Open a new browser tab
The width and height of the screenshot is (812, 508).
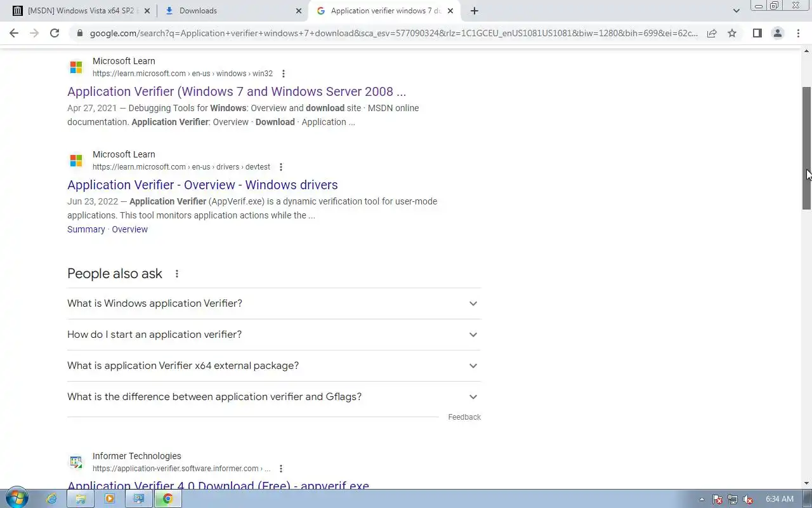[x=474, y=11]
